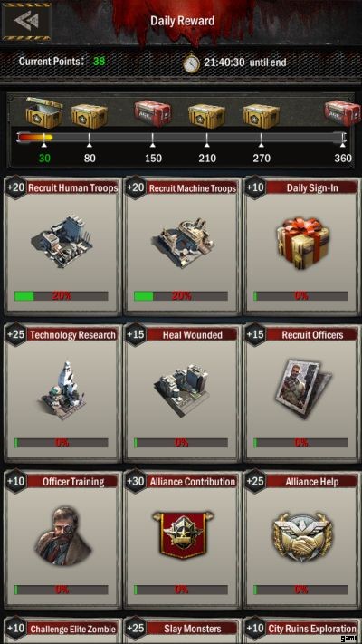Select the Alliance Help handshake emblem
Viewport: 362px width, 644px height.
301,536
